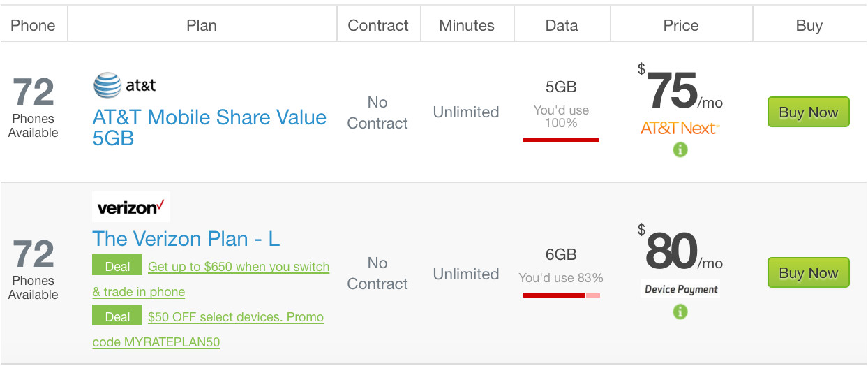Sort by the Data column header
Image resolution: width=868 pixels, height=366 pixels.
[x=562, y=26]
